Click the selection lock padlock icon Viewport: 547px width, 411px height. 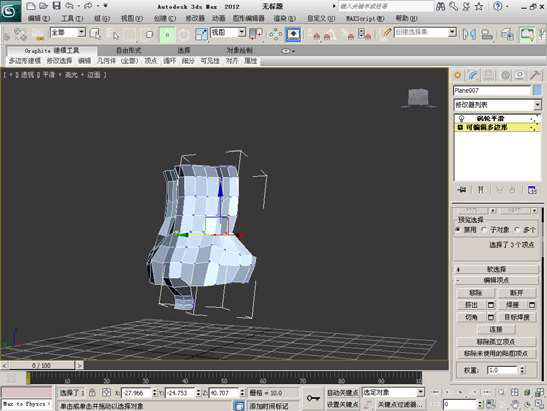[x=92, y=393]
